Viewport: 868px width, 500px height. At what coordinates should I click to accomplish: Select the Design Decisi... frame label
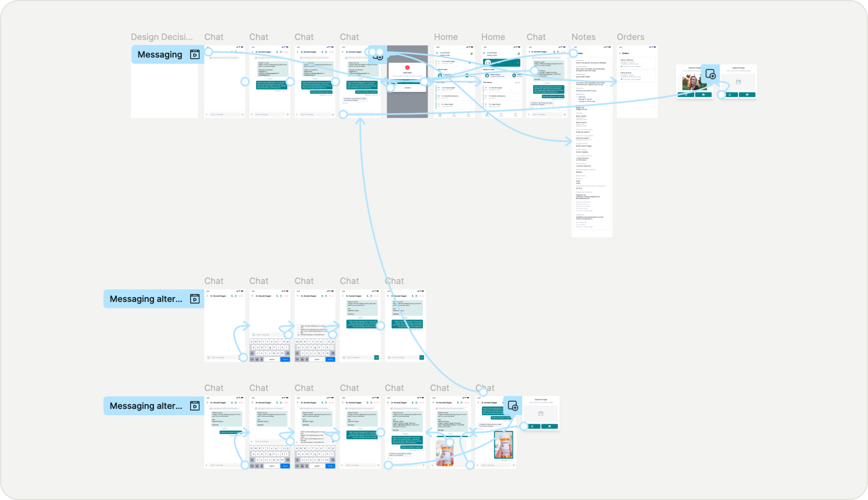pos(162,37)
